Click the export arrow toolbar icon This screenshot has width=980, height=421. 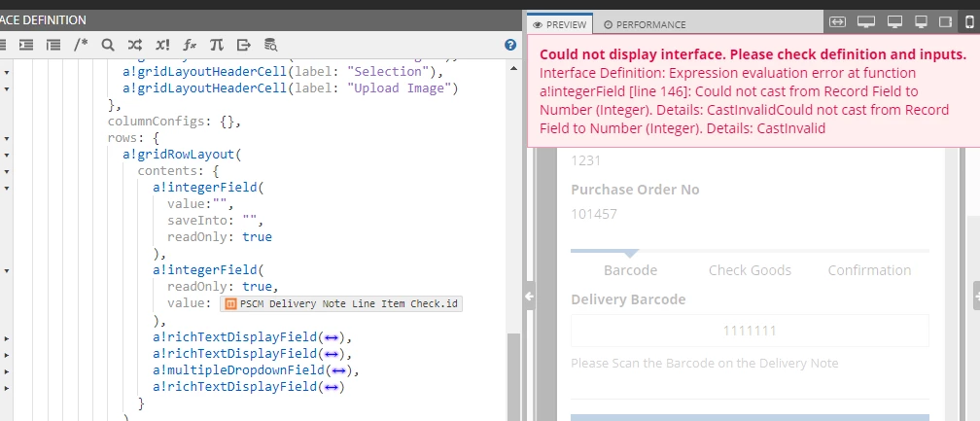[x=243, y=45]
